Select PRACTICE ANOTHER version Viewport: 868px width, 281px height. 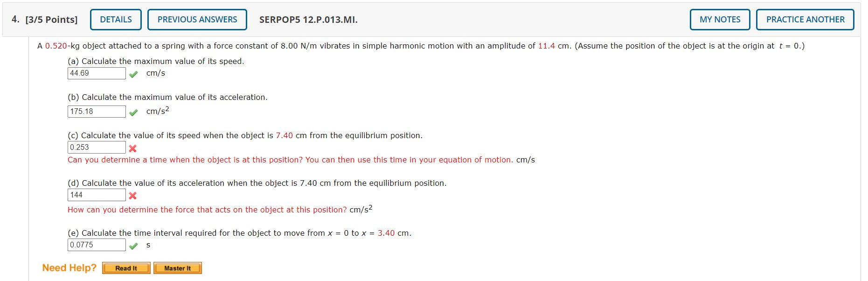(x=805, y=19)
